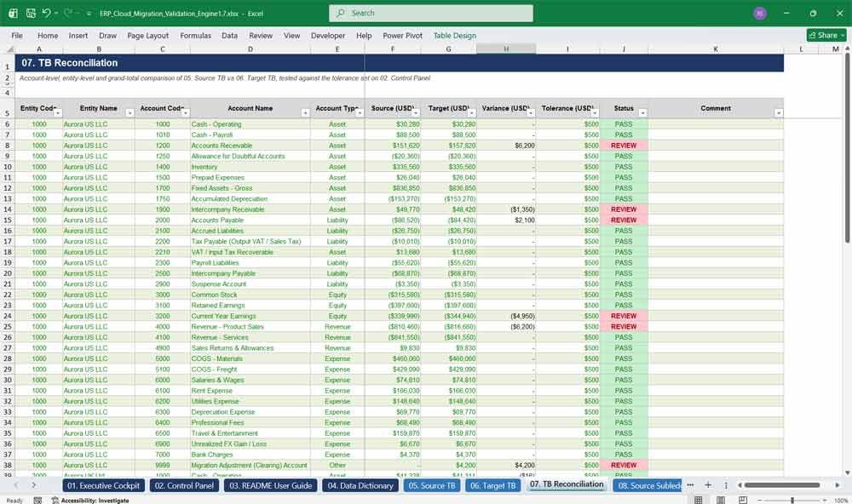The image size is (852, 504).
Task: Undo the last action
Action: (46, 13)
